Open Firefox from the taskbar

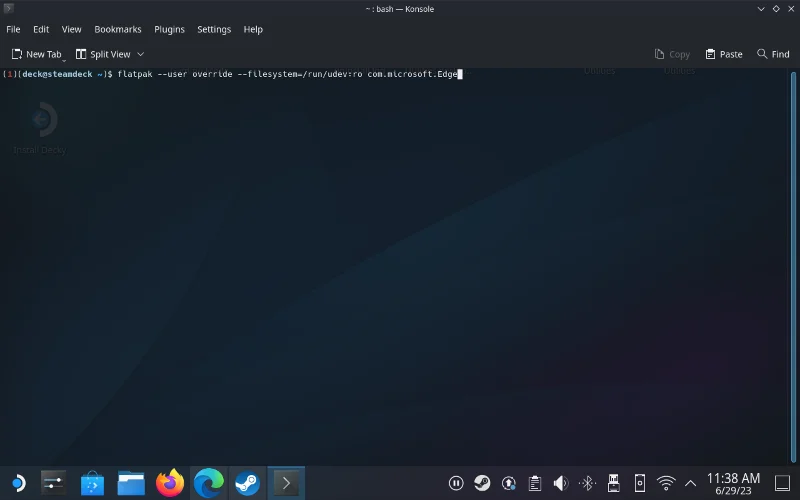tap(170, 483)
